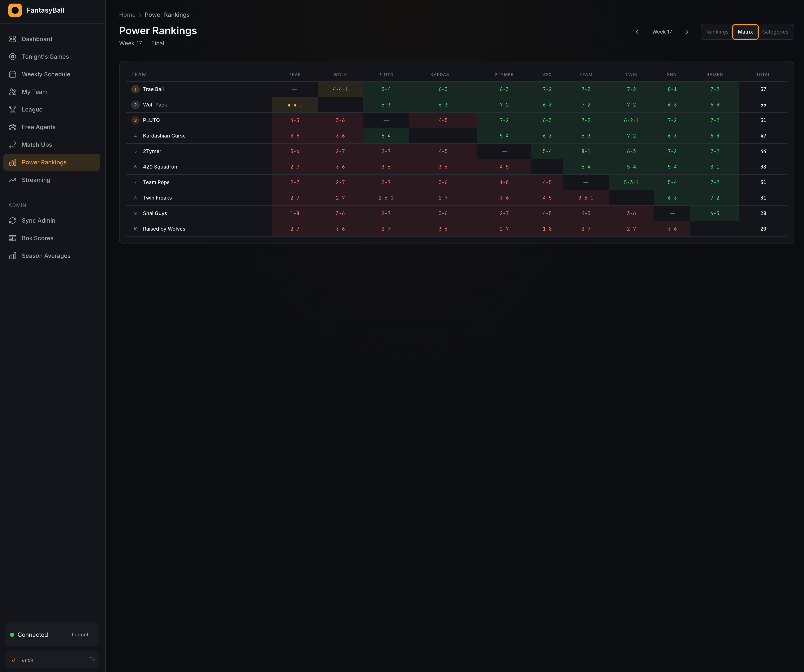Click the Trae Ball team row name
The width and height of the screenshot is (804, 672).
pos(153,89)
